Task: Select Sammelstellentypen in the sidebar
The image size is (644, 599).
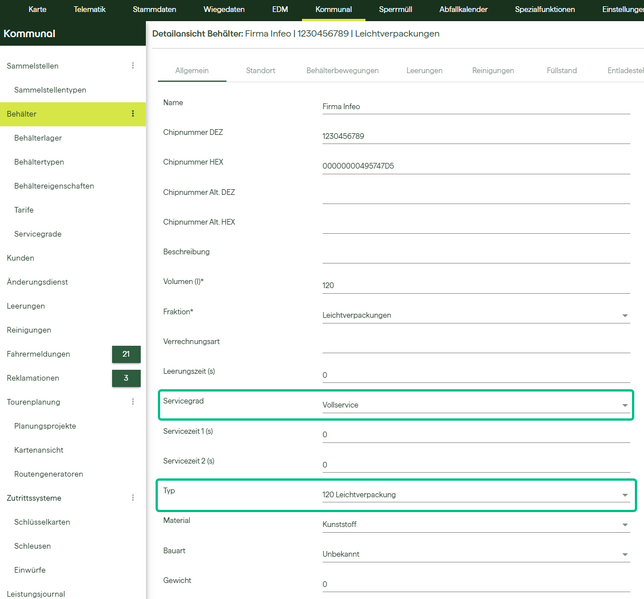Action: click(x=50, y=90)
